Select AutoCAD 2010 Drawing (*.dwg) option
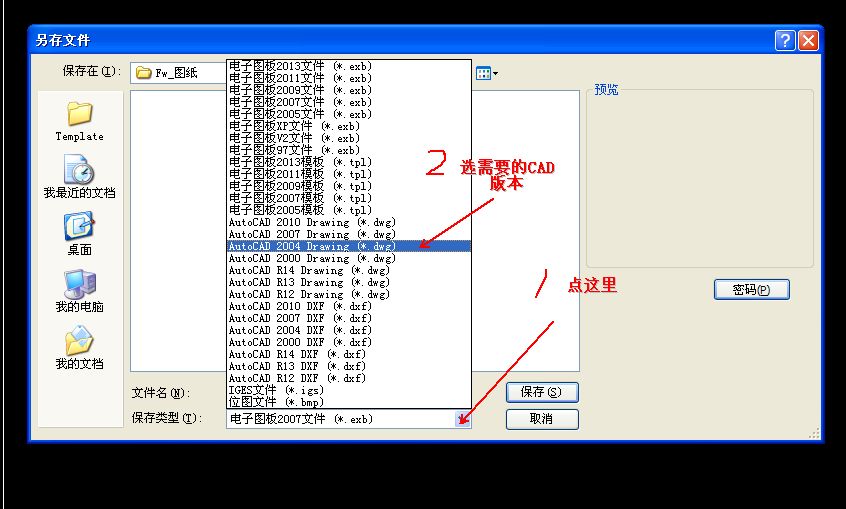 tap(311, 222)
